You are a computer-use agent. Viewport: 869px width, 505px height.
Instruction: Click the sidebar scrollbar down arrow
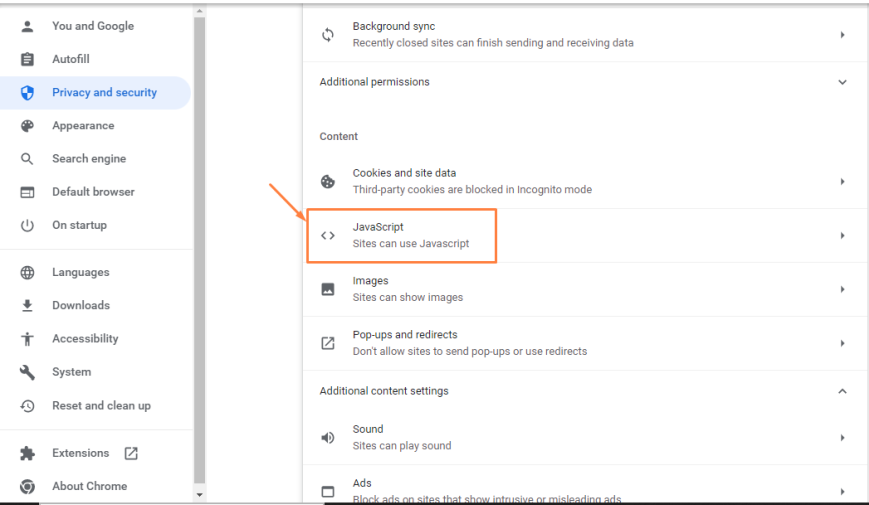point(199,494)
